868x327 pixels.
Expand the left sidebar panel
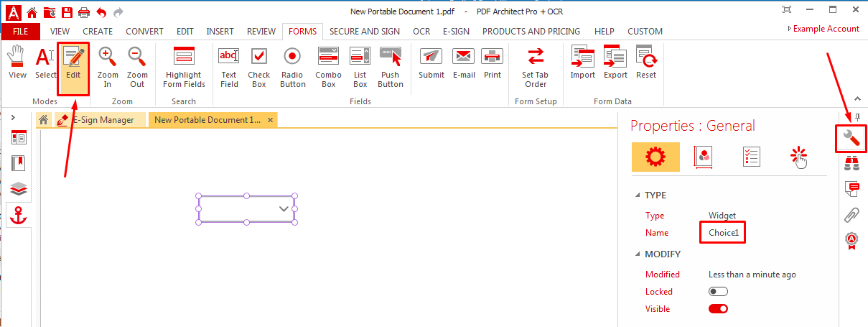[14, 117]
